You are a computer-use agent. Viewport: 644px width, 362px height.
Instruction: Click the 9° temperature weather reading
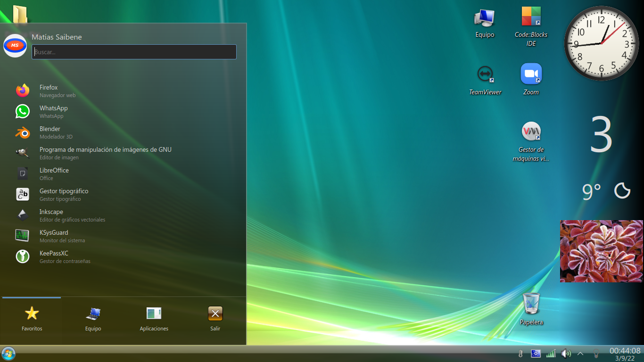pyautogui.click(x=592, y=191)
